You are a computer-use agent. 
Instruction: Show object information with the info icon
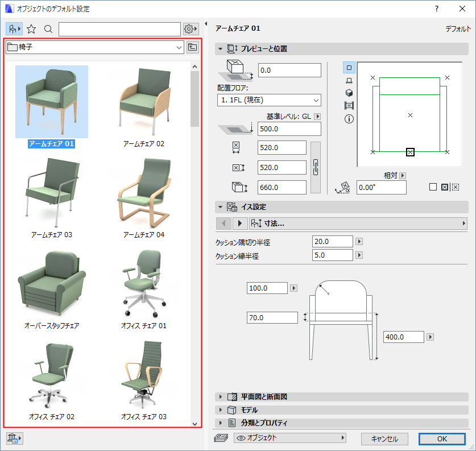349,119
